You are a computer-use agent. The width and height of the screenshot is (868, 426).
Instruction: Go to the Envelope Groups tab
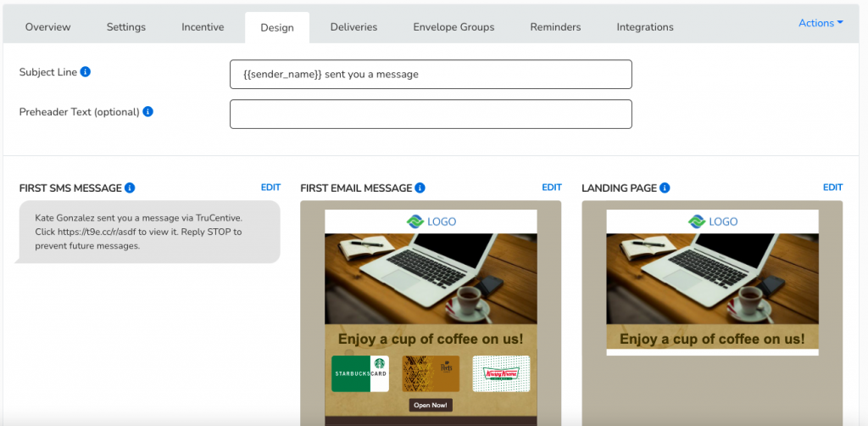click(x=453, y=27)
